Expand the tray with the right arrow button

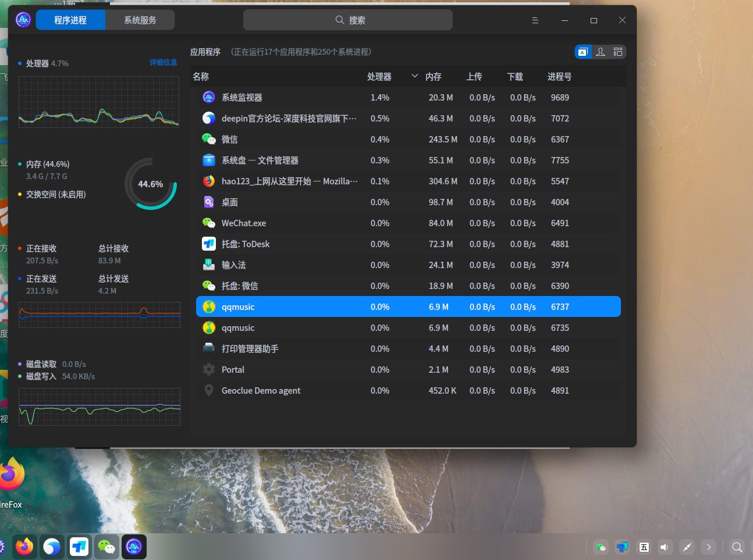[709, 547]
